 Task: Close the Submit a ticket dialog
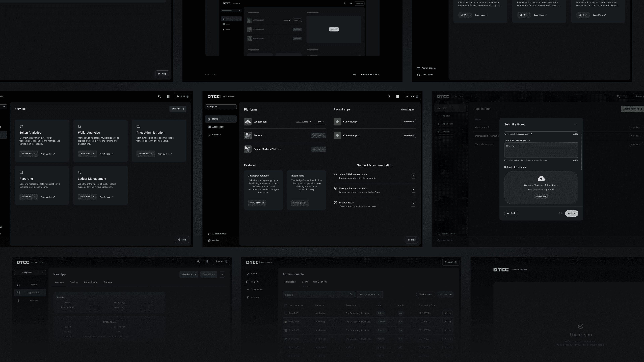pos(576,125)
